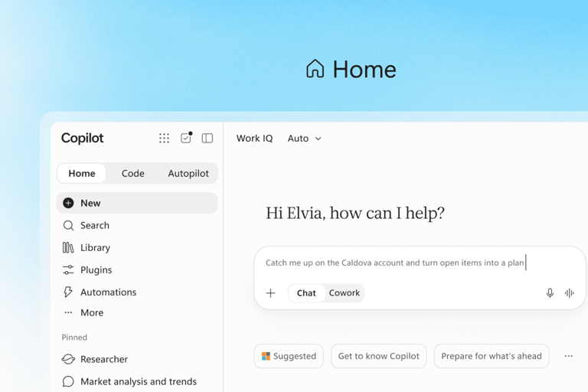Click into the prompt text field
The height and width of the screenshot is (392, 588).
click(x=420, y=263)
